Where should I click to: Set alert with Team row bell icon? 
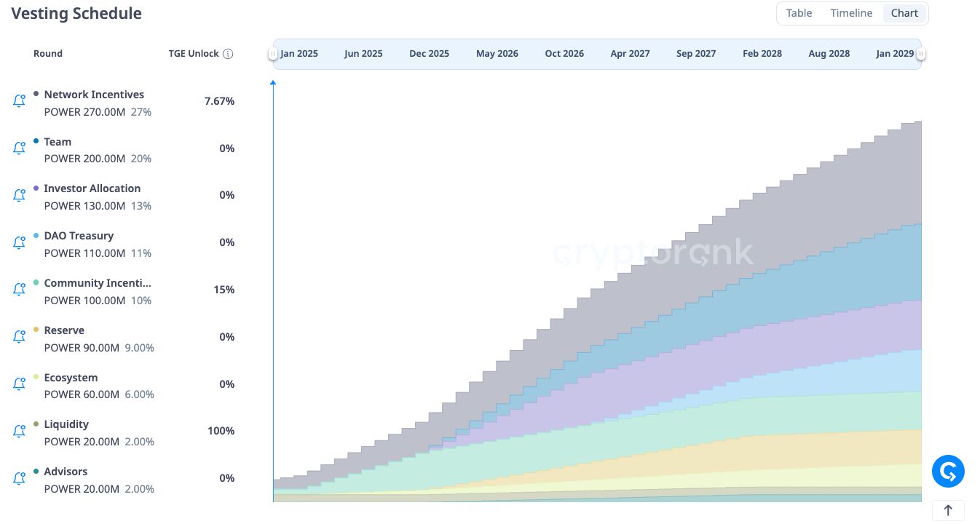click(x=20, y=148)
